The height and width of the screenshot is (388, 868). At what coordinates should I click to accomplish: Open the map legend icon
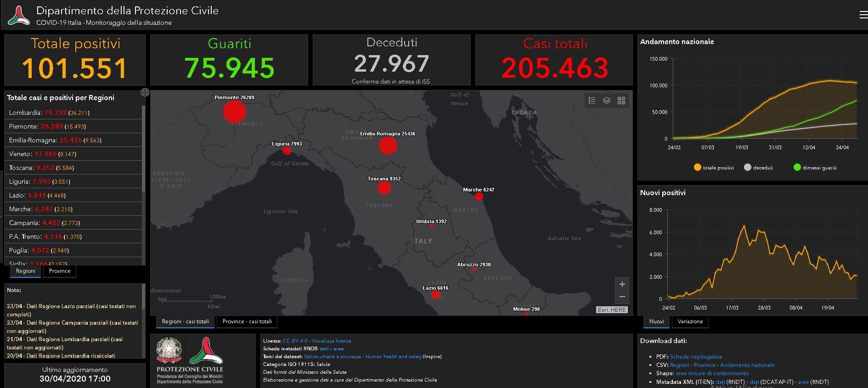(592, 101)
